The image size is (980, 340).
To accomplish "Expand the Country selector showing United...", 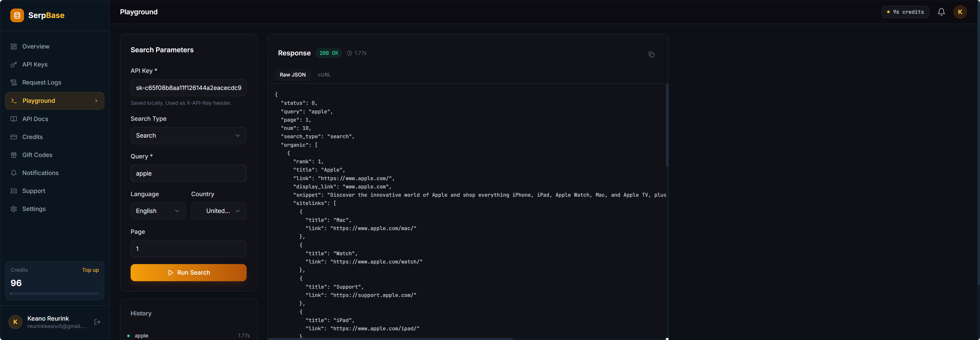I will pos(219,211).
